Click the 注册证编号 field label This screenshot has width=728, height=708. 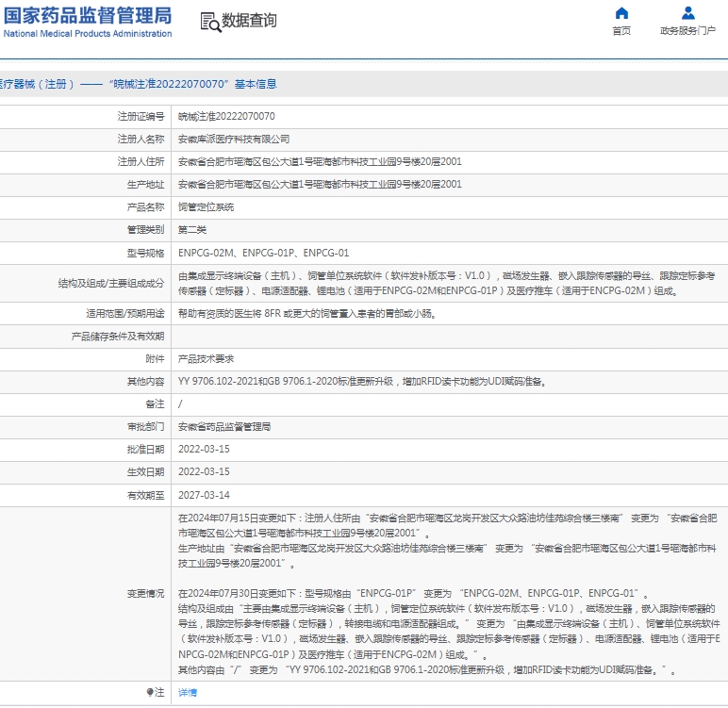[141, 116]
